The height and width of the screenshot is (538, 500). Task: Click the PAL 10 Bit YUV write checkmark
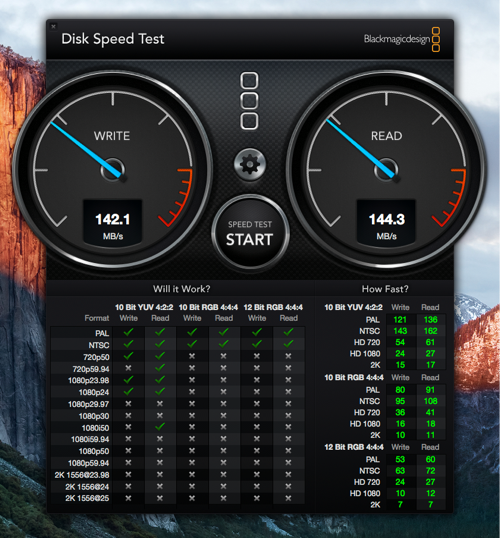(128, 332)
